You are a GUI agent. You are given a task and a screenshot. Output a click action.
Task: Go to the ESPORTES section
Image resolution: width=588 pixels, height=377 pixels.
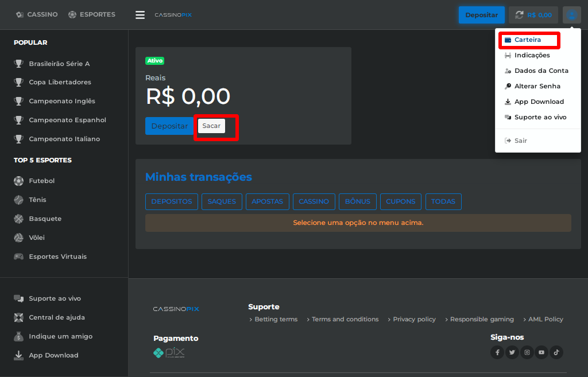click(92, 14)
